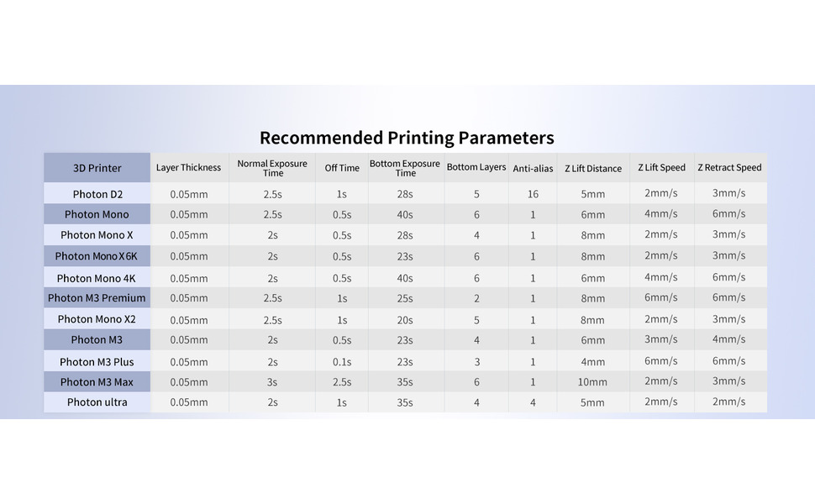Select the Z Lift Speed header
This screenshot has height=504, width=815.
coord(661,168)
